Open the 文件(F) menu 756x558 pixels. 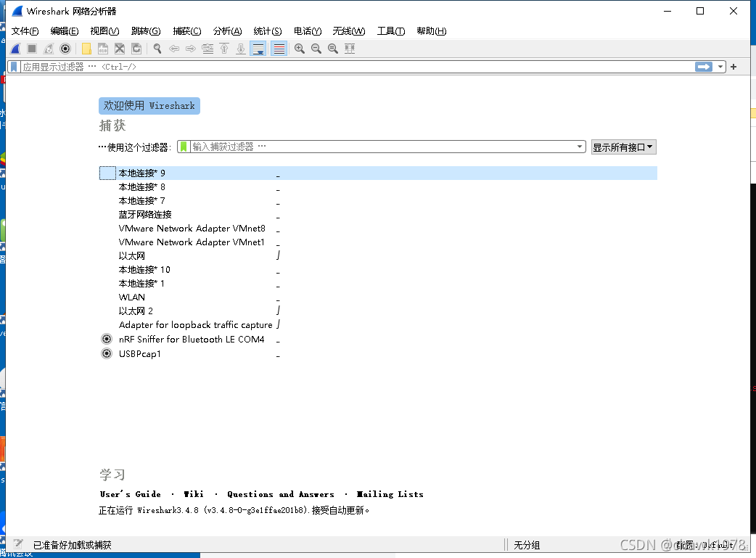25,31
